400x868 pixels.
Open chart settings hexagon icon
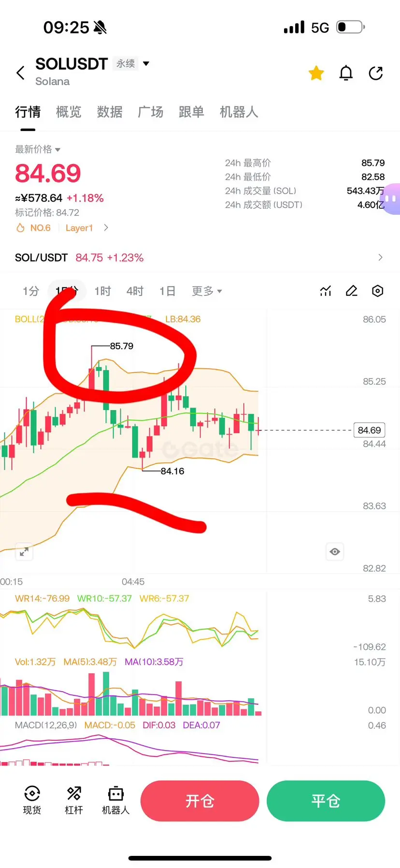[378, 291]
